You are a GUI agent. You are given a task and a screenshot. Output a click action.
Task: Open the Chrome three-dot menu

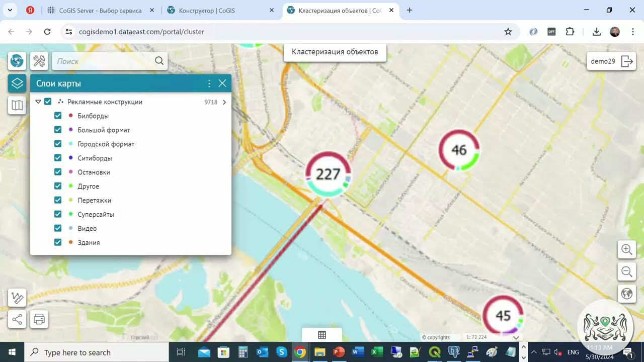[632, 32]
